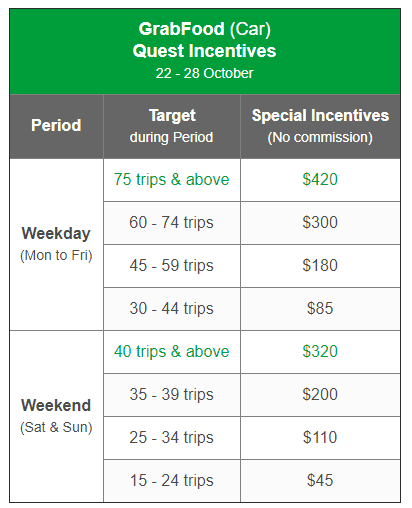The width and height of the screenshot is (412, 508).
Task: Click the $85 incentive value
Action: click(320, 308)
